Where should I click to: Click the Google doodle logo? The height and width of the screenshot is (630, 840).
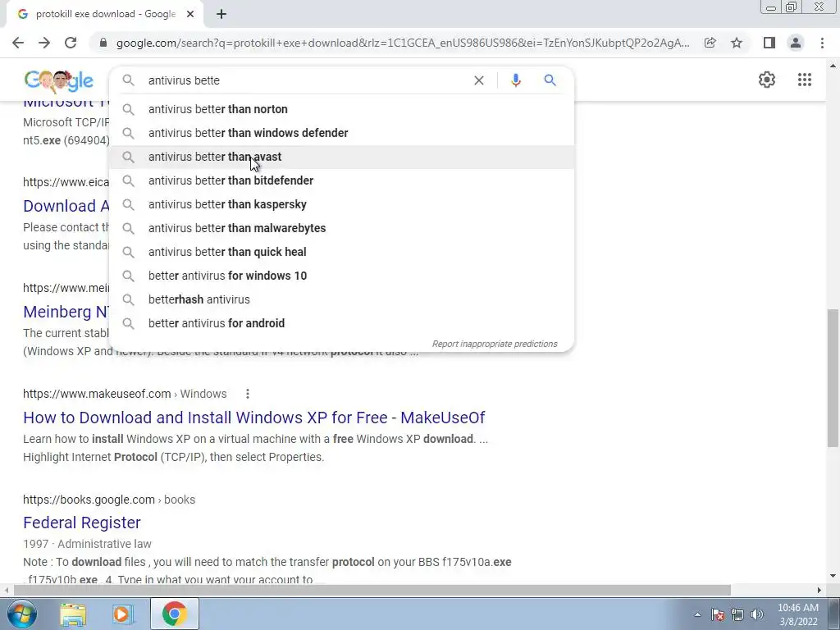[59, 80]
